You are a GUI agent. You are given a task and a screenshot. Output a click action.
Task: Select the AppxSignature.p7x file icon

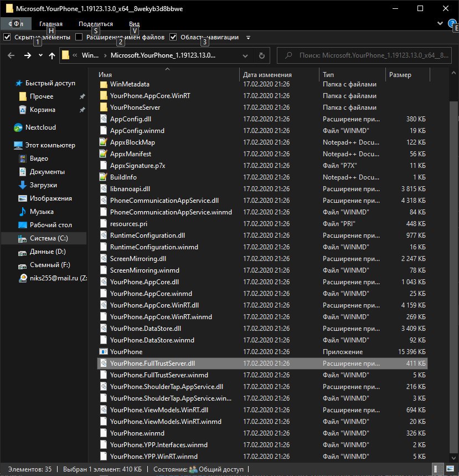(104, 166)
